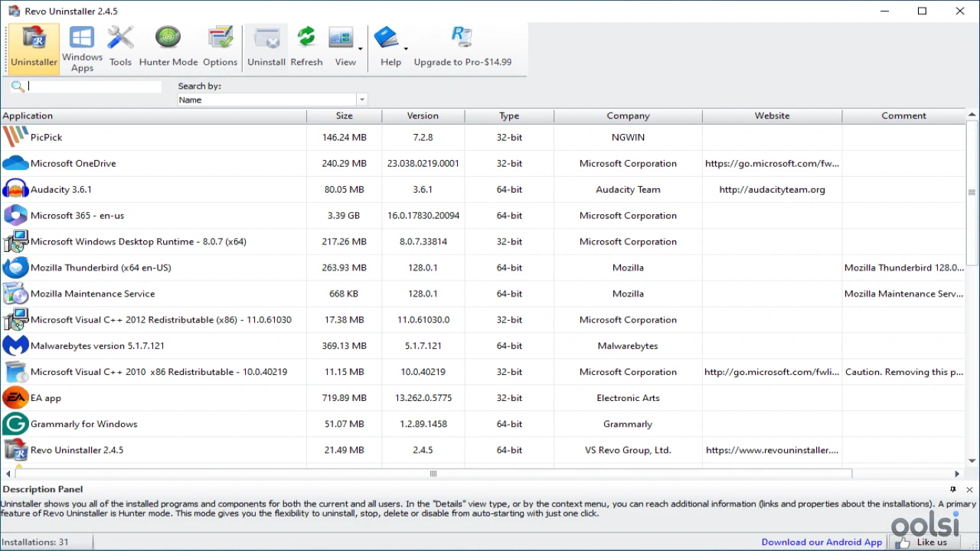The height and width of the screenshot is (551, 980).
Task: Pin the Description Panel
Action: click(x=953, y=489)
